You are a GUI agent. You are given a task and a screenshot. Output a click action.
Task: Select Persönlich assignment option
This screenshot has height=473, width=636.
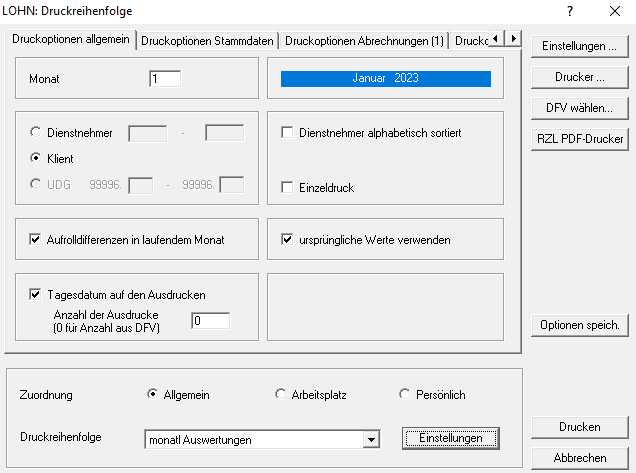coord(405,395)
